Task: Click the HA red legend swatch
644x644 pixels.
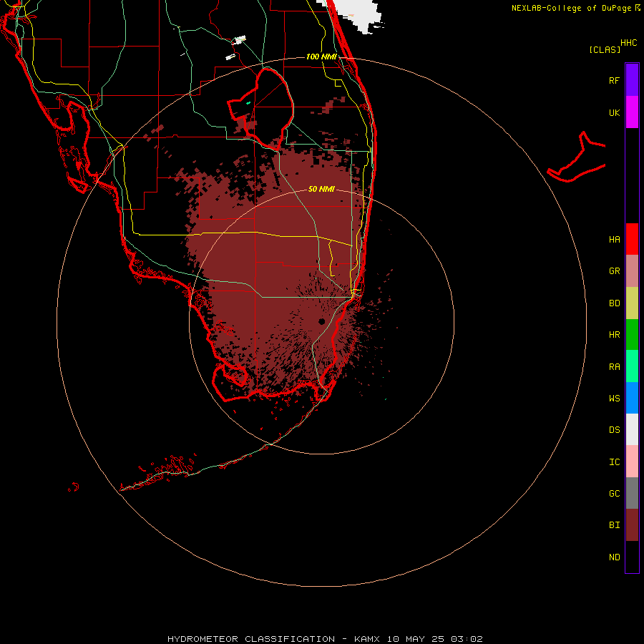Action: click(632, 239)
